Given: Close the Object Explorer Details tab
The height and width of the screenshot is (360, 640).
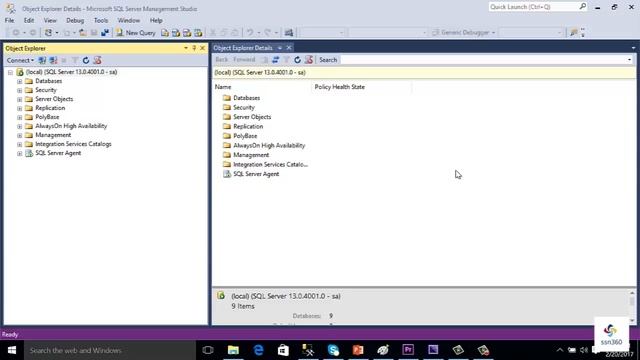Looking at the screenshot, I should pos(289,48).
